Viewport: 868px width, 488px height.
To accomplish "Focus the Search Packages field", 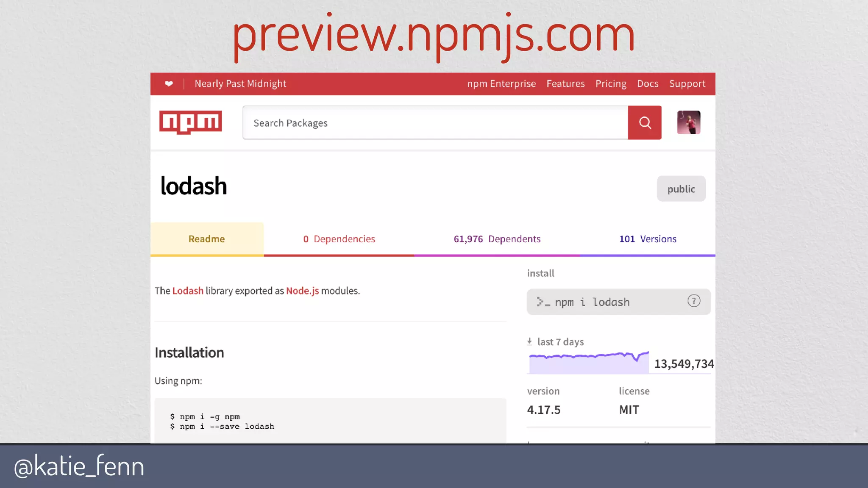I will (x=435, y=123).
